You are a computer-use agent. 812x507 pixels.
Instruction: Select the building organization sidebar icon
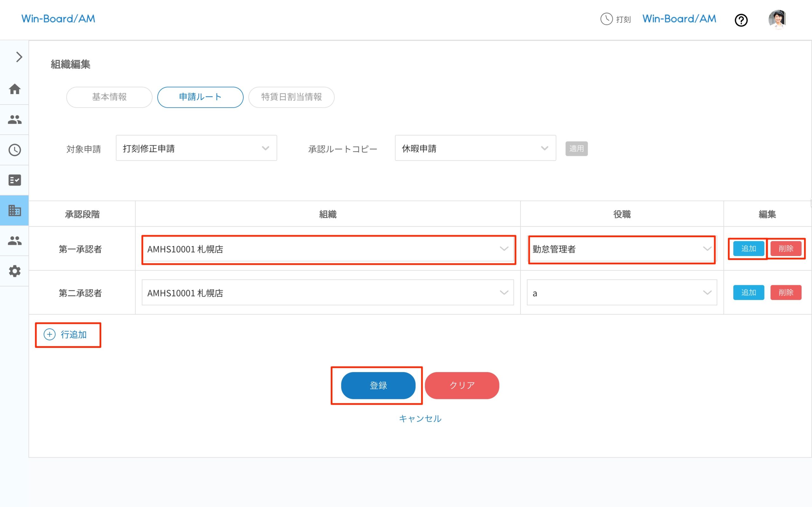pos(14,210)
